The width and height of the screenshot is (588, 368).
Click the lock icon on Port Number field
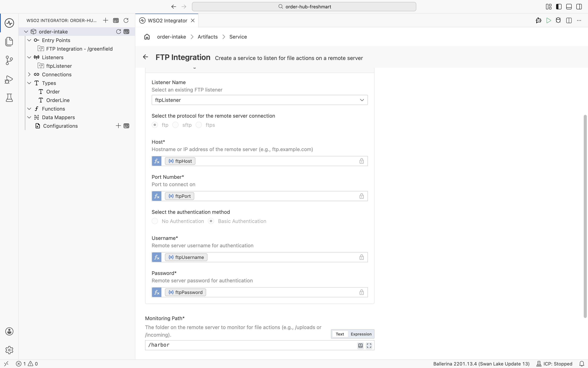[361, 196]
